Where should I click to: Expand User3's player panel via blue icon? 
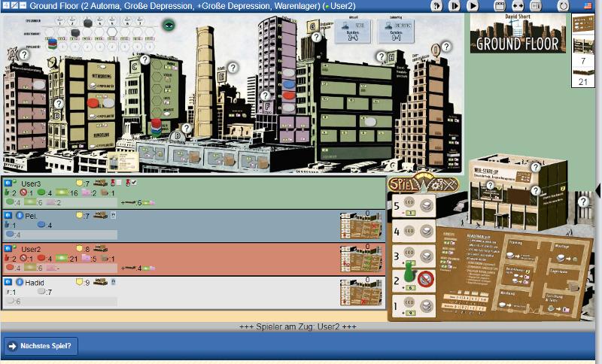point(8,183)
